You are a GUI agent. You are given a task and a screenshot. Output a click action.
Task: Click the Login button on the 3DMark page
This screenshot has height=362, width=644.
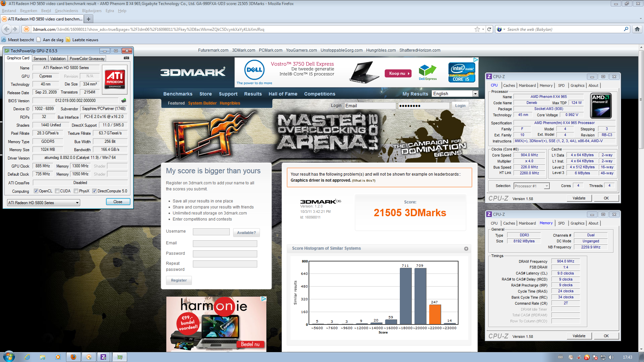click(x=460, y=106)
